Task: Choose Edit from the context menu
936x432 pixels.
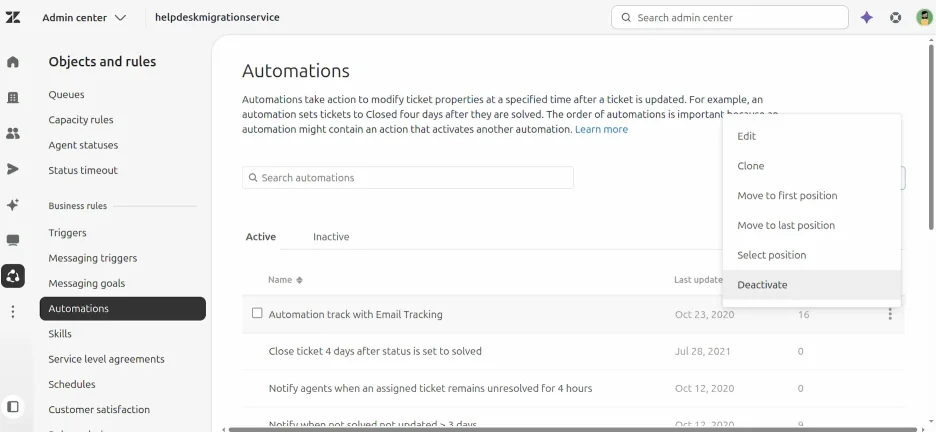Action: pos(811,136)
